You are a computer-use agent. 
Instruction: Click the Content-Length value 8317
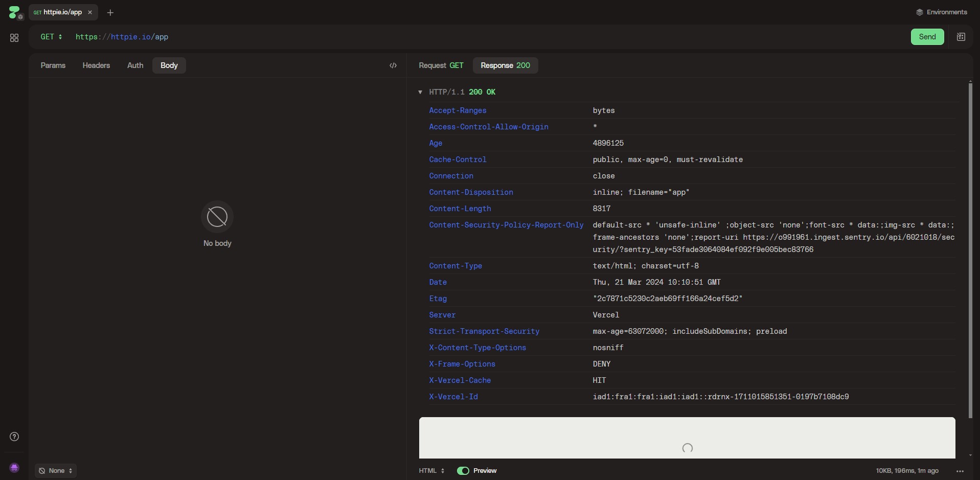[x=602, y=209]
